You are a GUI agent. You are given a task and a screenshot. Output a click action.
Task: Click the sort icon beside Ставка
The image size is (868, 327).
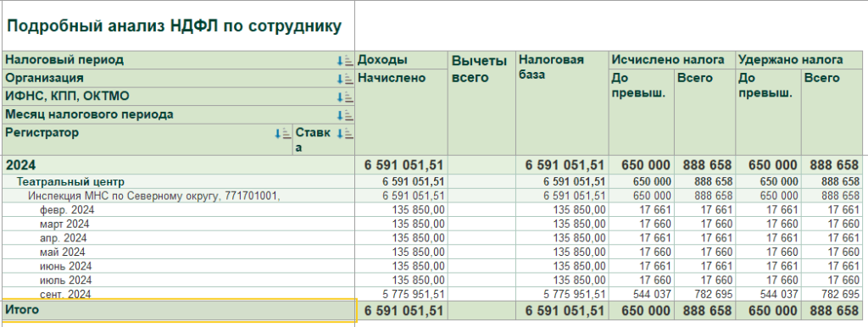click(x=345, y=133)
